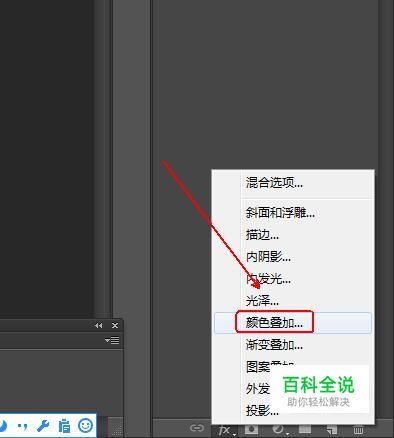This screenshot has height=438, width=394.
Task: Create a new layer with the page icon
Action: (x=331, y=429)
